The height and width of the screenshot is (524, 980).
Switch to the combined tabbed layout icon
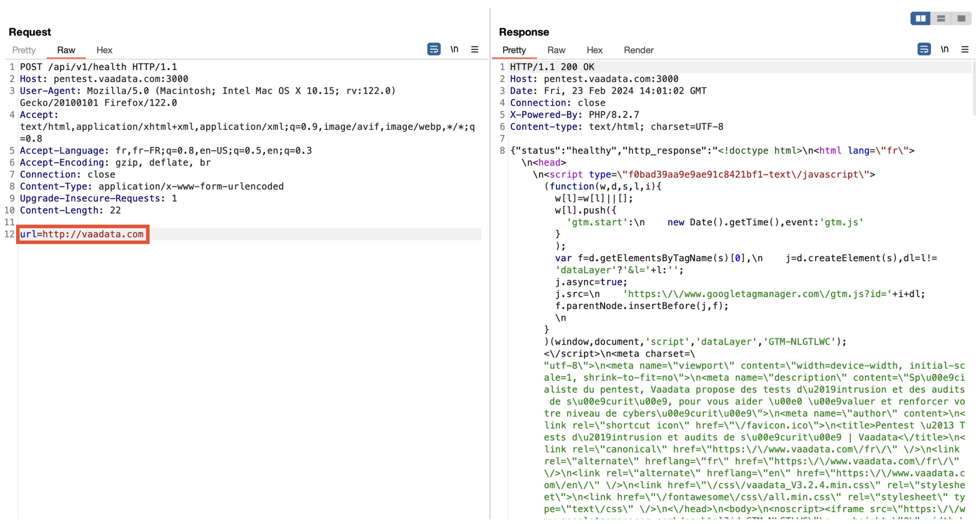click(961, 18)
